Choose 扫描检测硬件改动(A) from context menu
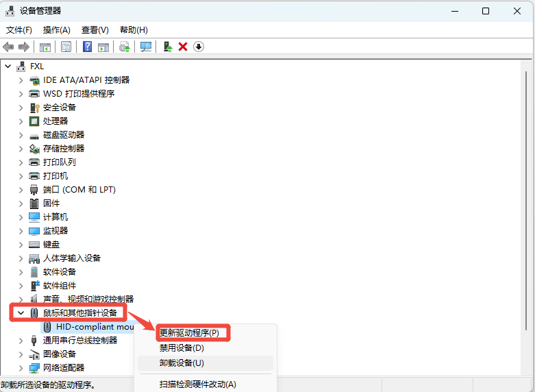 pos(197,384)
